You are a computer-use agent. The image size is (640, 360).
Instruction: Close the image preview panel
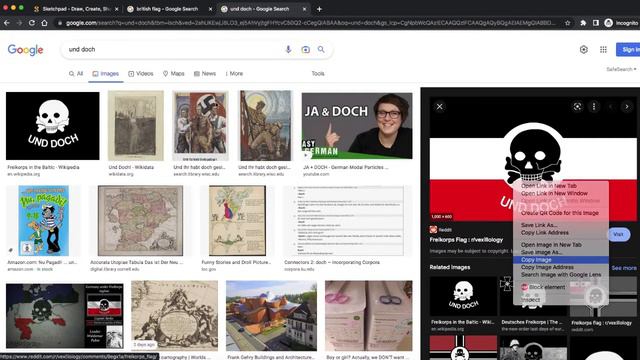point(440,107)
